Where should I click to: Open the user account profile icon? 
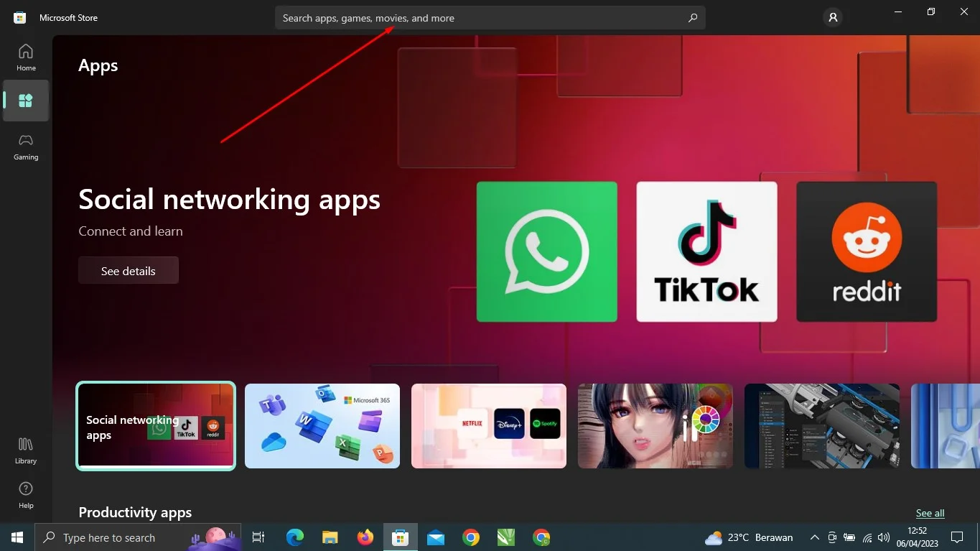pyautogui.click(x=833, y=17)
